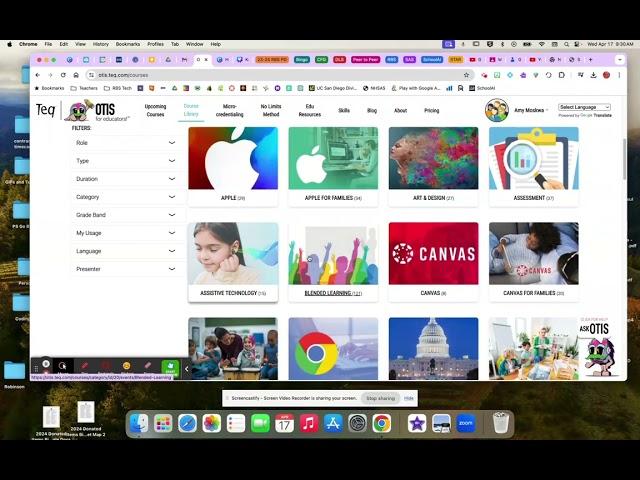
Task: Expand the Category filter
Action: [x=126, y=197]
